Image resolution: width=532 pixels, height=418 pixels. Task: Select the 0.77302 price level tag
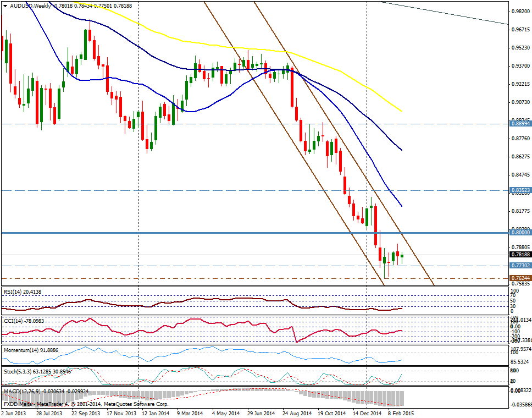tap(520, 266)
